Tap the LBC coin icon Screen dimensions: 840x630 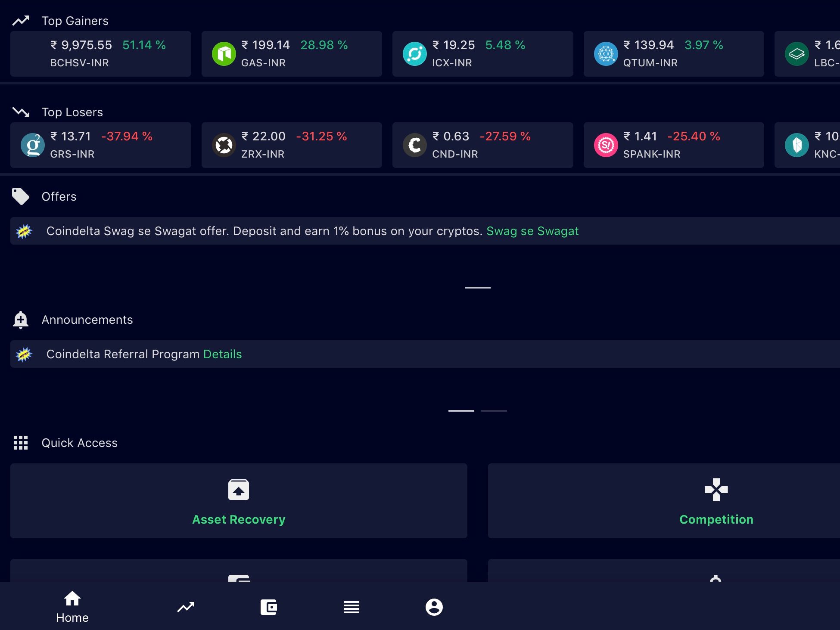797,54
